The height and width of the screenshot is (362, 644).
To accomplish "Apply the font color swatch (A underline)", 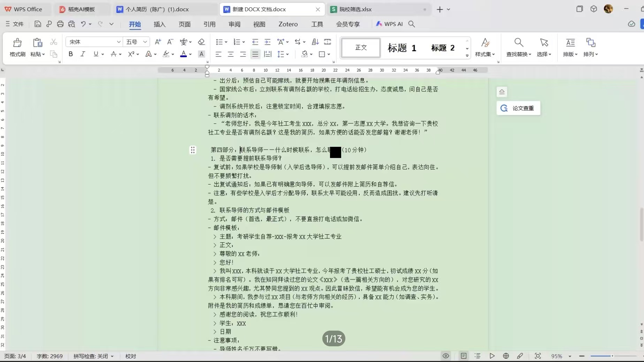I will 183,54.
